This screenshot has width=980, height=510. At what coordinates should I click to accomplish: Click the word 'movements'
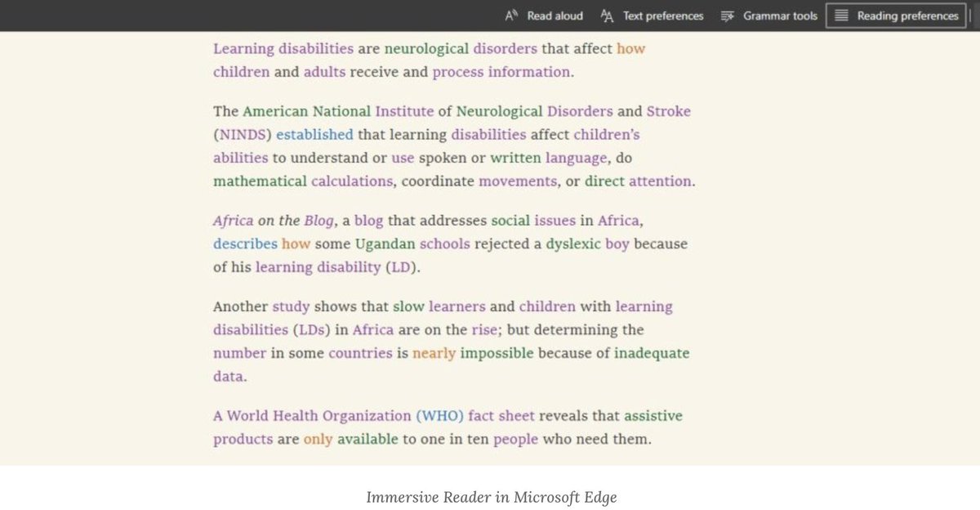coord(519,181)
